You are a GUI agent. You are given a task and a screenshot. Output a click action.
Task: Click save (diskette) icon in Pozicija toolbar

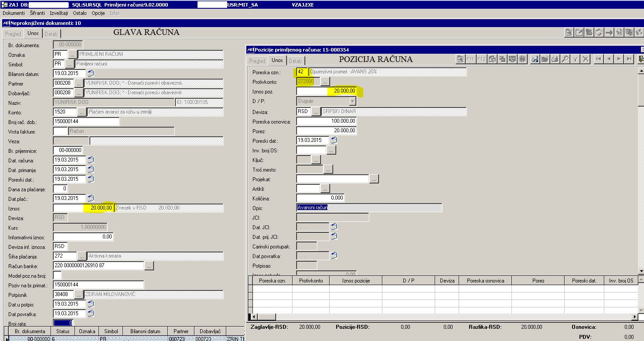(x=536, y=59)
